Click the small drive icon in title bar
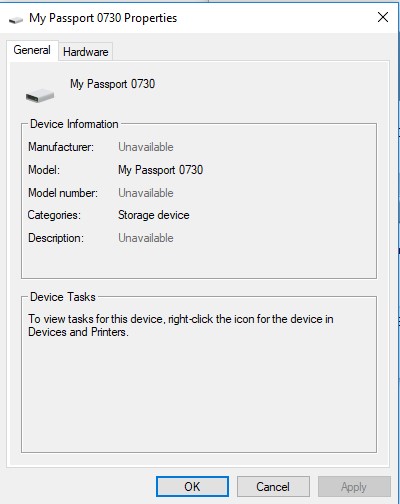Screen dimensions: 400x504 [x=16, y=20]
